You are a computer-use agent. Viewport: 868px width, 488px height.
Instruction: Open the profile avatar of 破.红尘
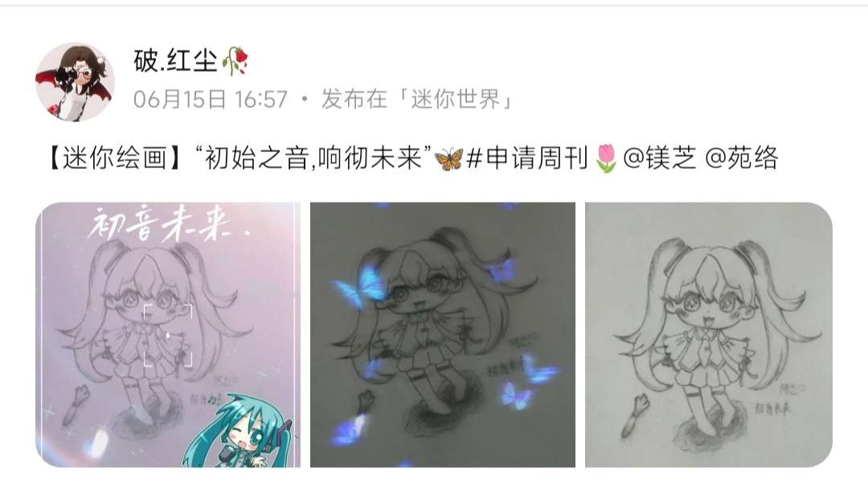75,82
